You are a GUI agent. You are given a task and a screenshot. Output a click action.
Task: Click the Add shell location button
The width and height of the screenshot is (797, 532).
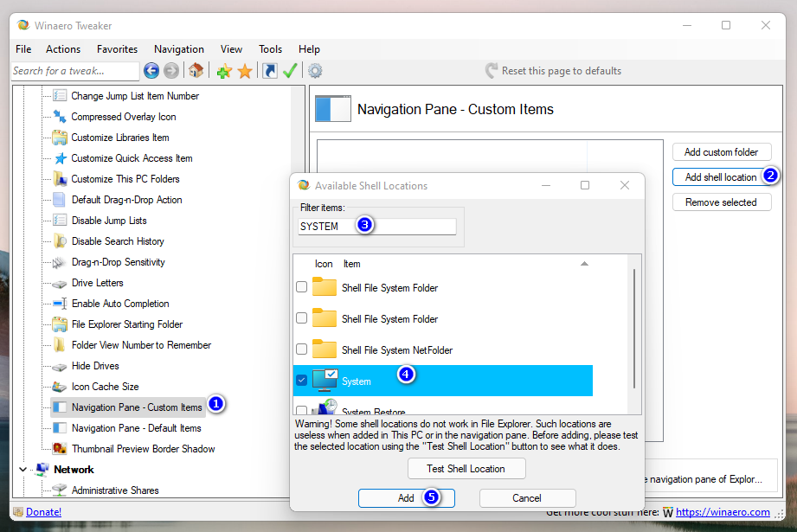(721, 176)
